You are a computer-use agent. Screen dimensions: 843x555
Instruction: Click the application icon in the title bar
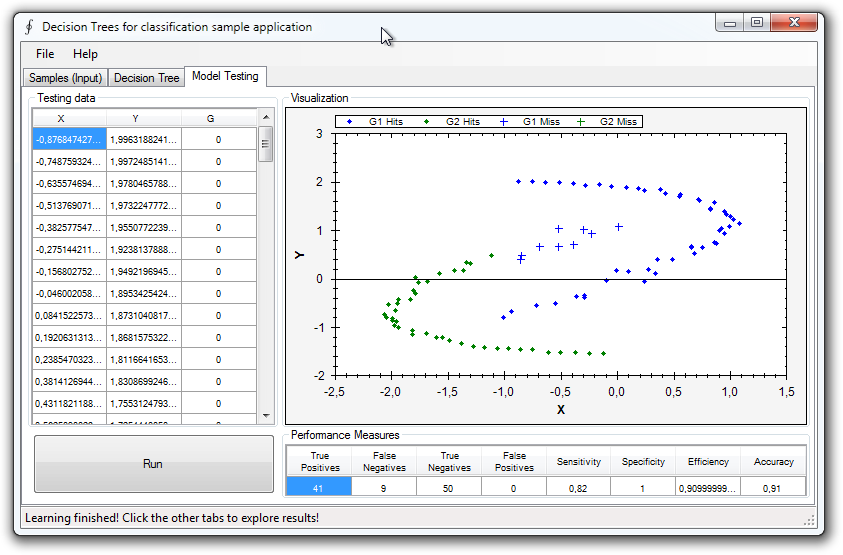click(29, 26)
